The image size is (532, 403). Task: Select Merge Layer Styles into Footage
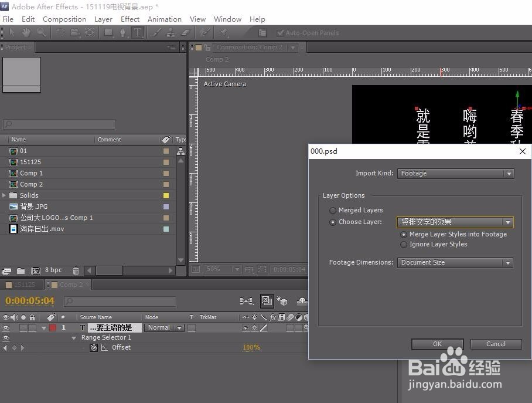pyautogui.click(x=404, y=235)
